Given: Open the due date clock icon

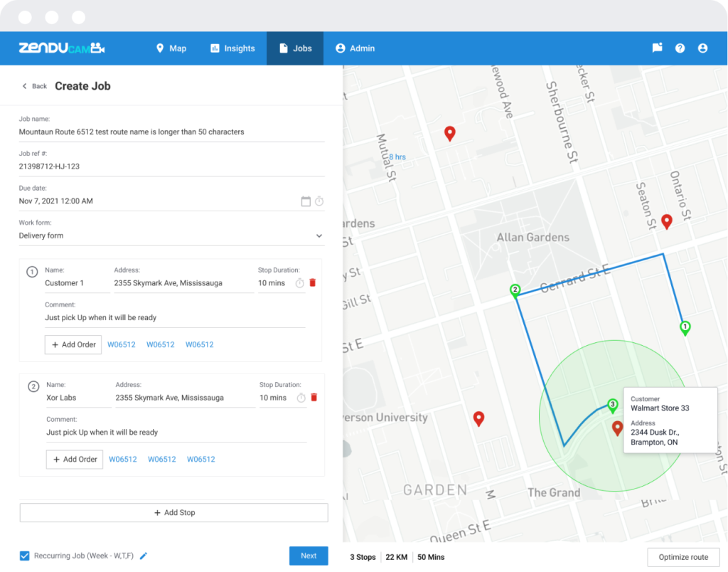Looking at the screenshot, I should (320, 201).
